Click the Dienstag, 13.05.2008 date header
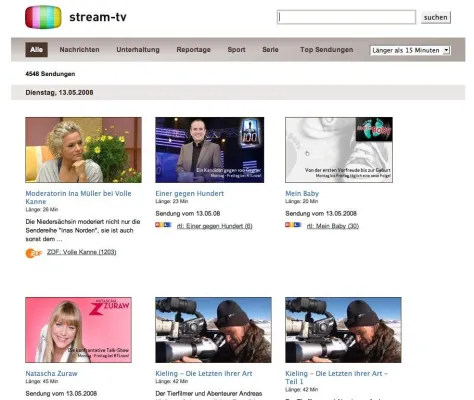Screen dimensions: 474x400 tap(59, 92)
